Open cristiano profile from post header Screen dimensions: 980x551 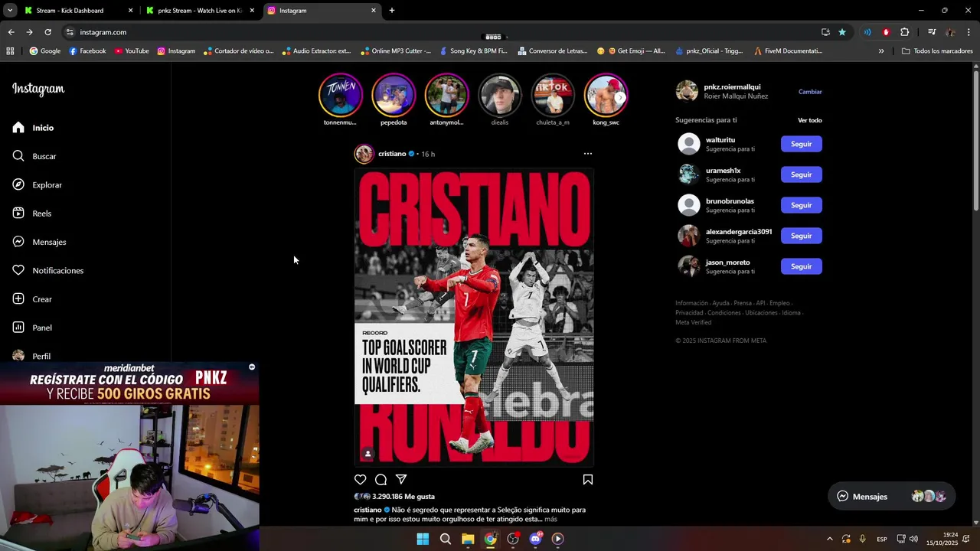[x=392, y=154]
